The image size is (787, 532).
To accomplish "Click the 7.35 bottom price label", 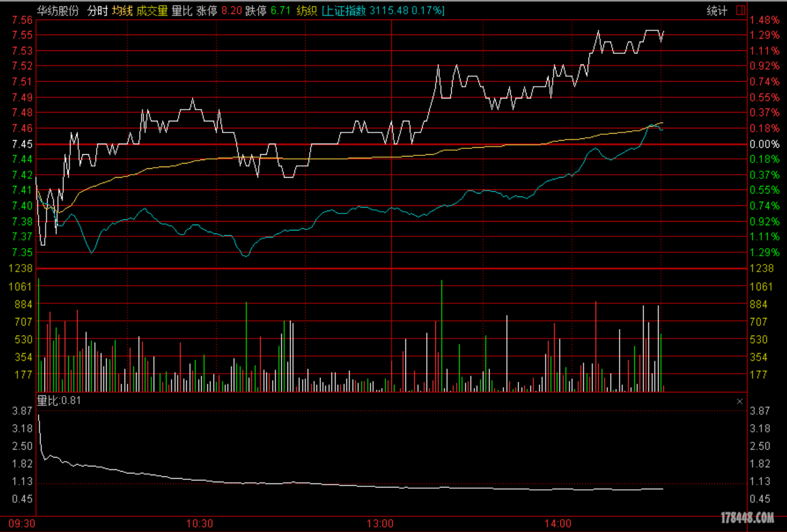I will pos(22,252).
